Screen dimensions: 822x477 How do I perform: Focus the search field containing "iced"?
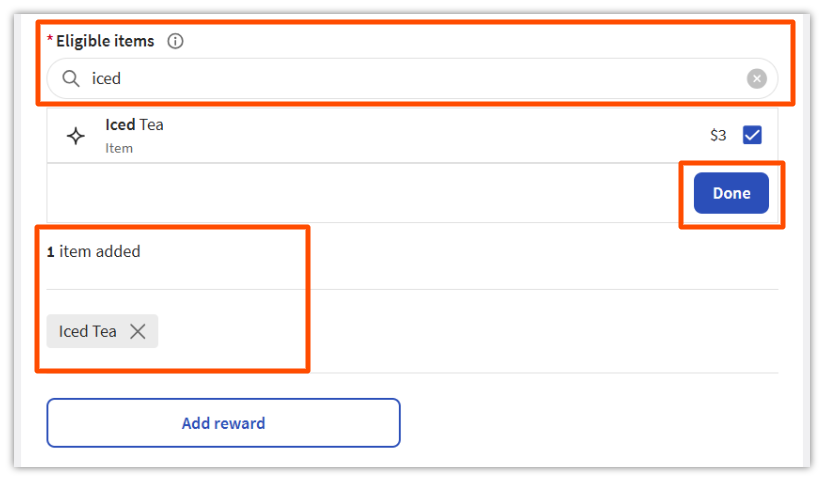pyautogui.click(x=400, y=78)
